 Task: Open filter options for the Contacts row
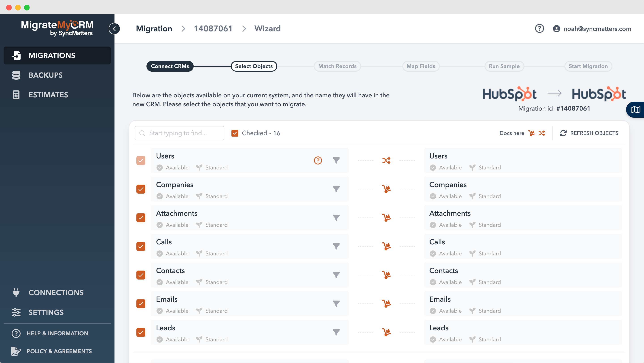click(337, 275)
